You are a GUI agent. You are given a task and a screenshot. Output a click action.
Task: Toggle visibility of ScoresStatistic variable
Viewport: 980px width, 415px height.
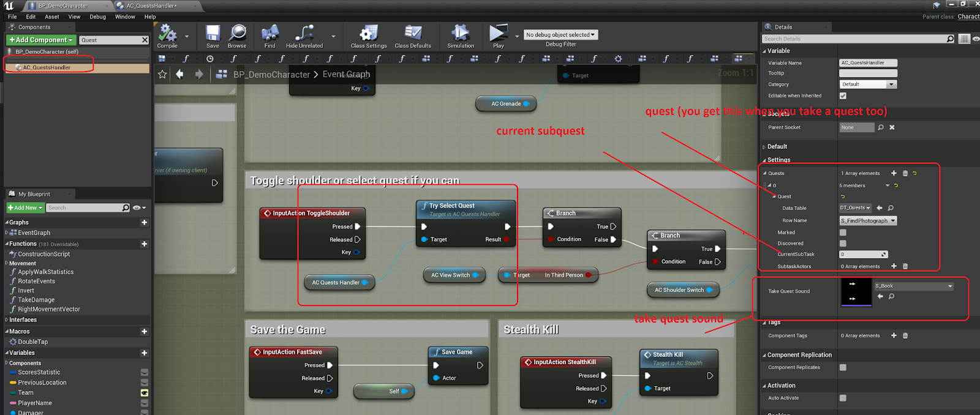point(145,372)
